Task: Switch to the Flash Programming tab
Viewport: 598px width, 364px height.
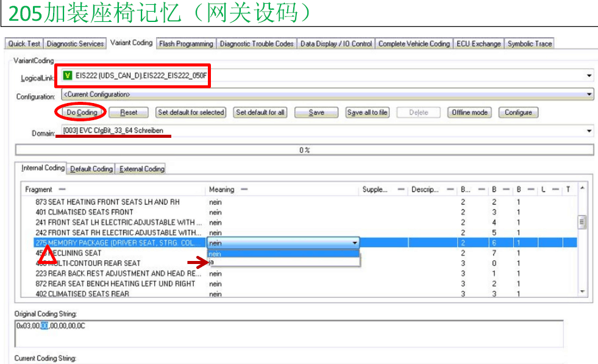Action: 186,44
